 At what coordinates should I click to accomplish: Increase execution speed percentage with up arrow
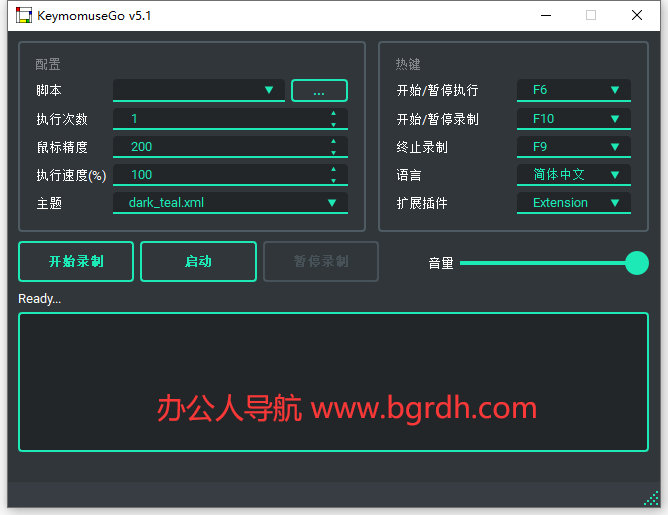point(333,170)
